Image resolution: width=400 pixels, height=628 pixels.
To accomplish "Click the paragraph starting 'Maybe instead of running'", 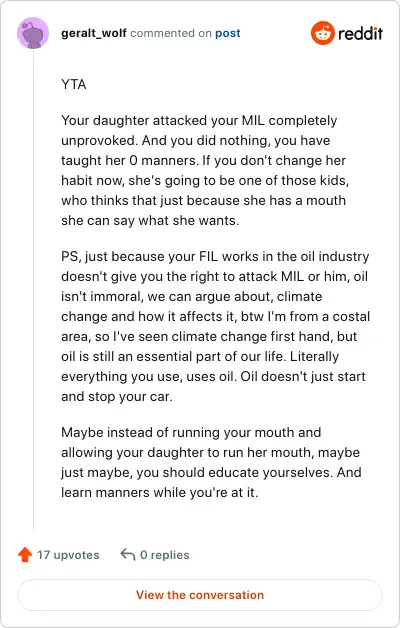I will [211, 462].
